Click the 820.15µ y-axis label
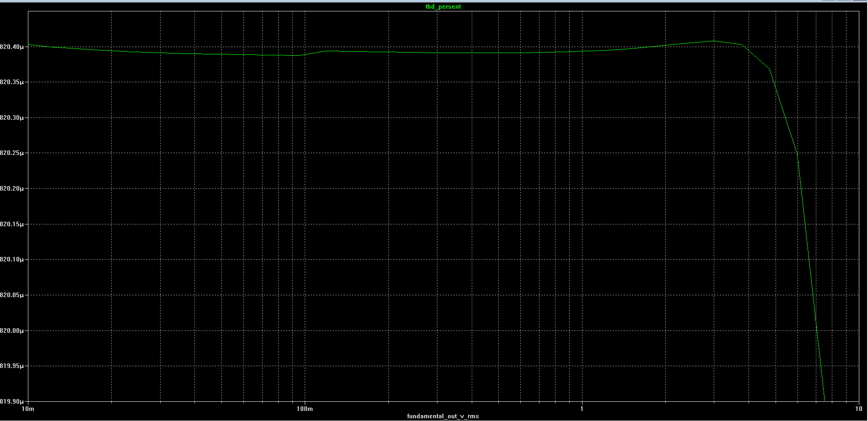 click(12, 224)
